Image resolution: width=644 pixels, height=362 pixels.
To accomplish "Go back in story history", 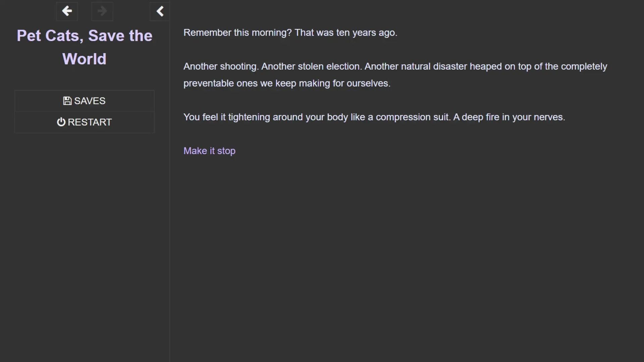I will pyautogui.click(x=67, y=11).
